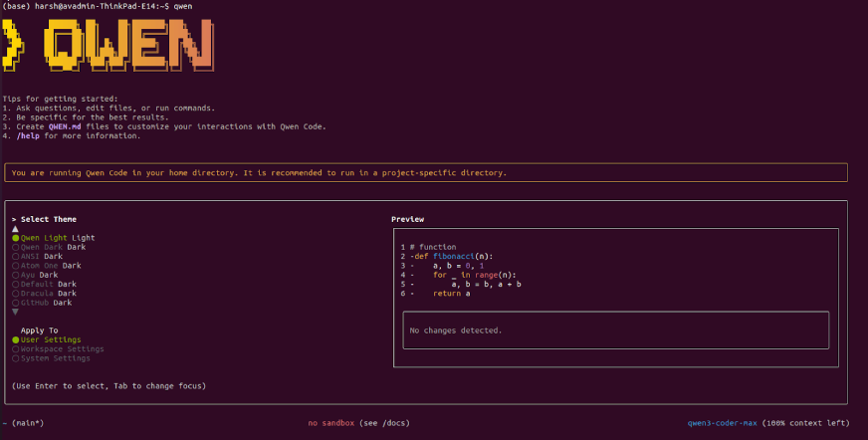Click 'Tips for getting started:' line

coord(61,100)
